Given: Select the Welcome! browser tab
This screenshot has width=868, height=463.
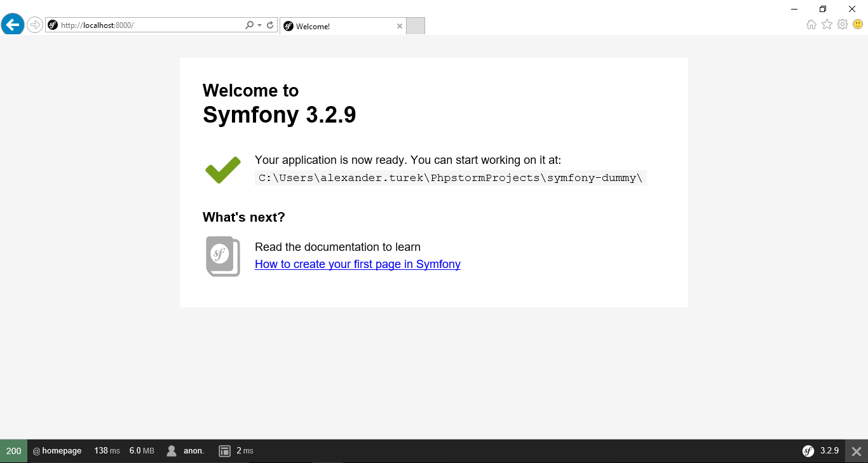Looking at the screenshot, I should tap(343, 26).
